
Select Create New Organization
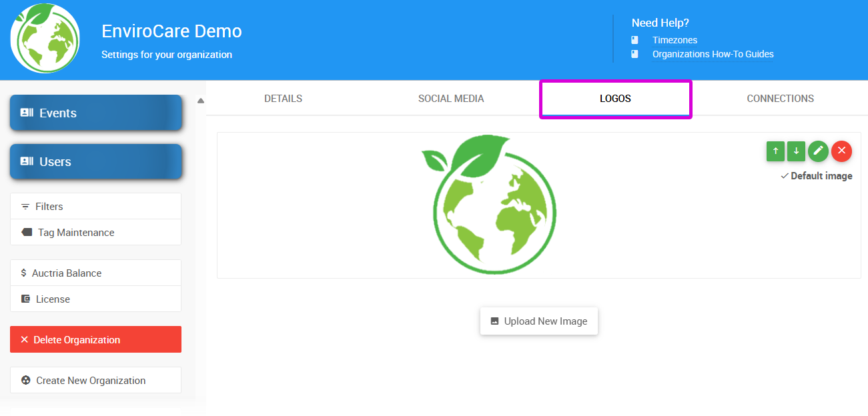(x=95, y=380)
